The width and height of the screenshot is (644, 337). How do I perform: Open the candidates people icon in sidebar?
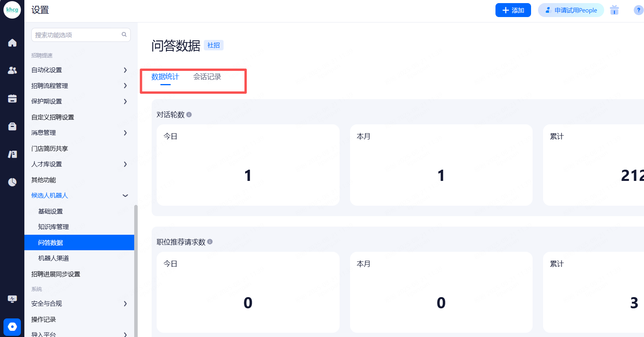click(x=12, y=70)
